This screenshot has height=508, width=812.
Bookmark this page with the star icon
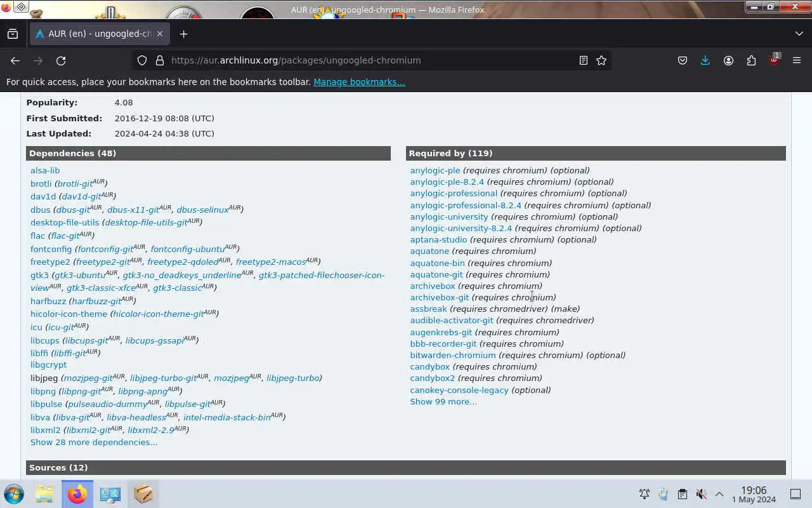pos(601,60)
